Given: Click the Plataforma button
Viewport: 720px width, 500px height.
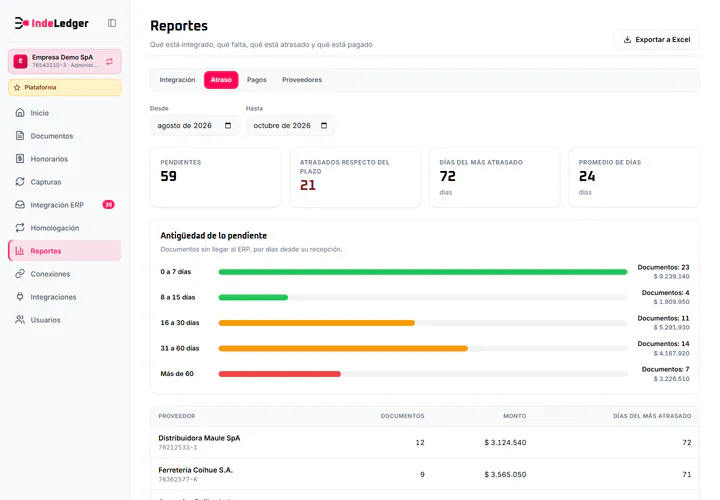Looking at the screenshot, I should click(x=65, y=87).
